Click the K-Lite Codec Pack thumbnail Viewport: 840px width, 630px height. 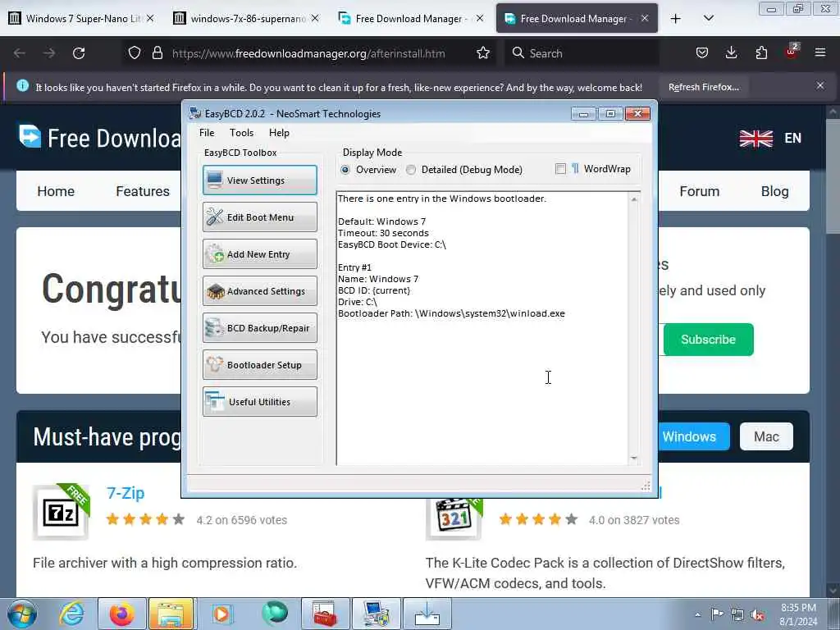click(454, 518)
